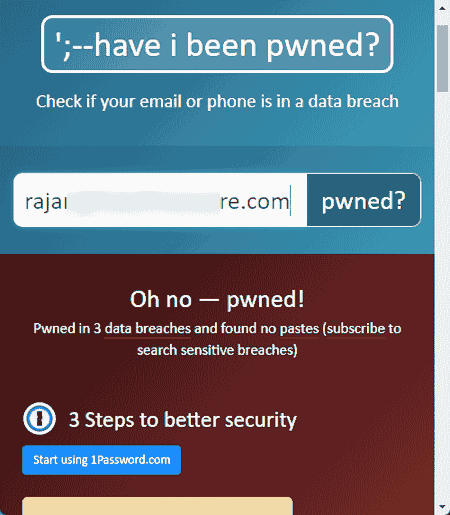Click the vertical scrollbar thumb
The width and height of the screenshot is (450, 515).
click(443, 58)
